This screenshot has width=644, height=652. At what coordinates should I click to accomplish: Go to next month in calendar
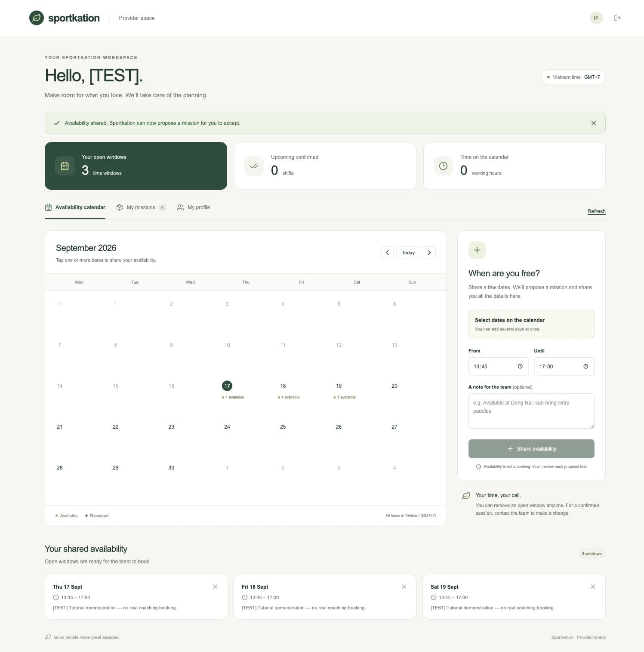coord(429,253)
